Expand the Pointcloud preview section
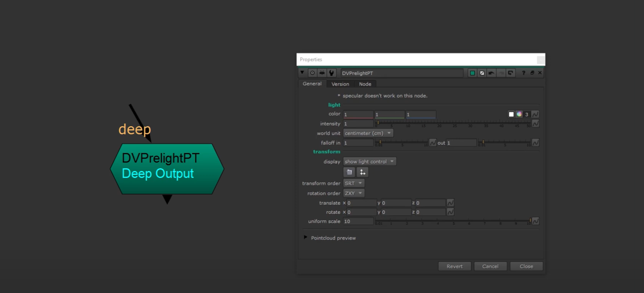The image size is (644, 293). [305, 237]
